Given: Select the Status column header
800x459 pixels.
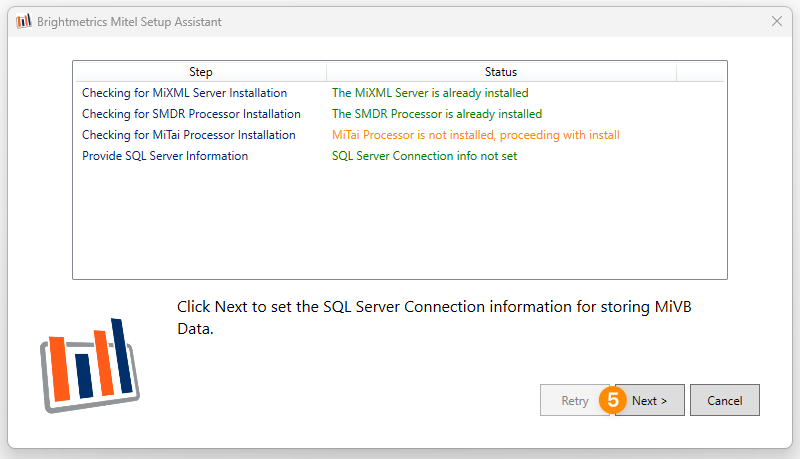Looking at the screenshot, I should pos(501,72).
